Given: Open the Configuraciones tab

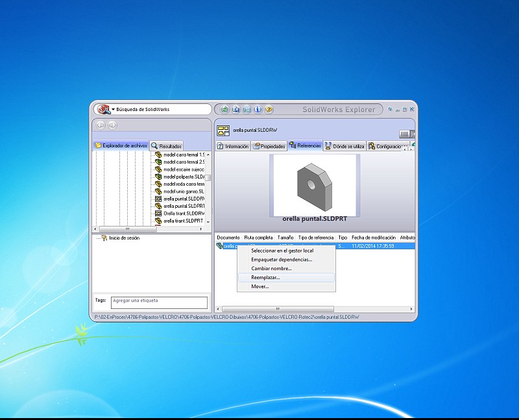Looking at the screenshot, I should pos(387,146).
